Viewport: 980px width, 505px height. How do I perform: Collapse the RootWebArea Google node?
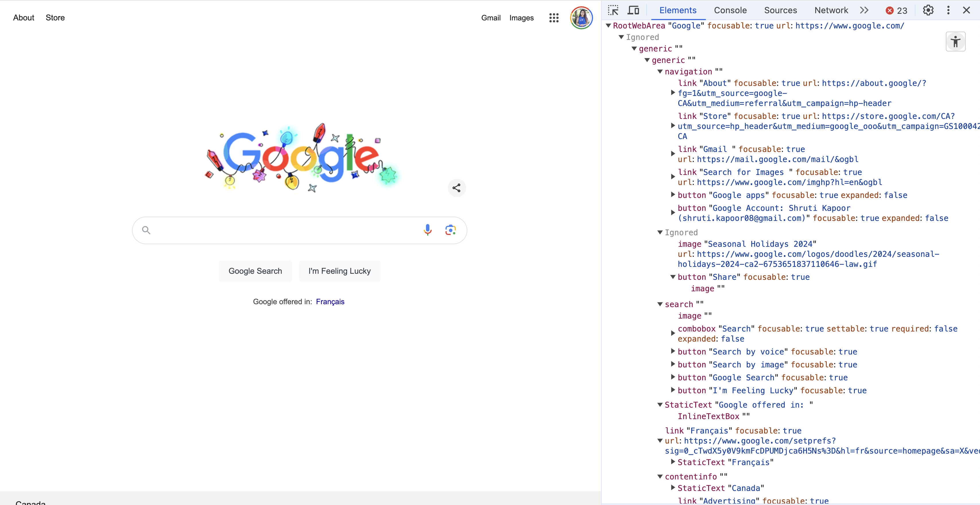[x=608, y=26]
